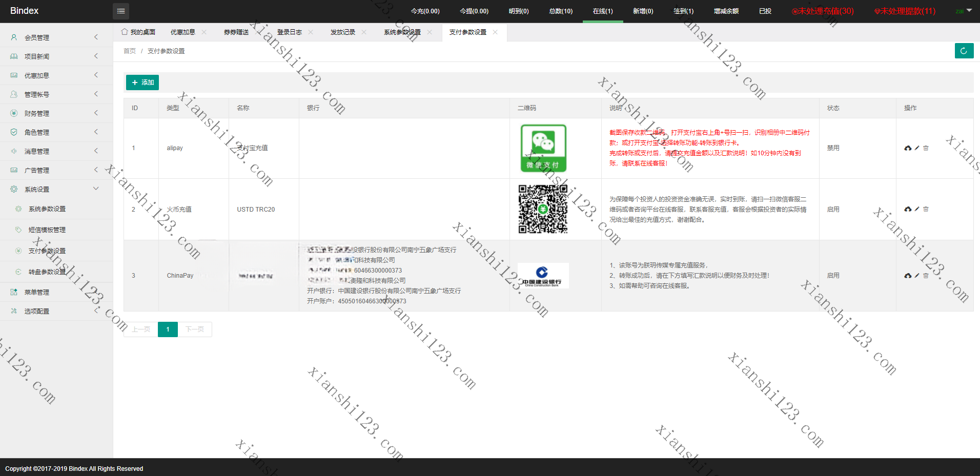This screenshot has width=980, height=476.
Task: Close the 发放记录 tab
Action: [364, 32]
